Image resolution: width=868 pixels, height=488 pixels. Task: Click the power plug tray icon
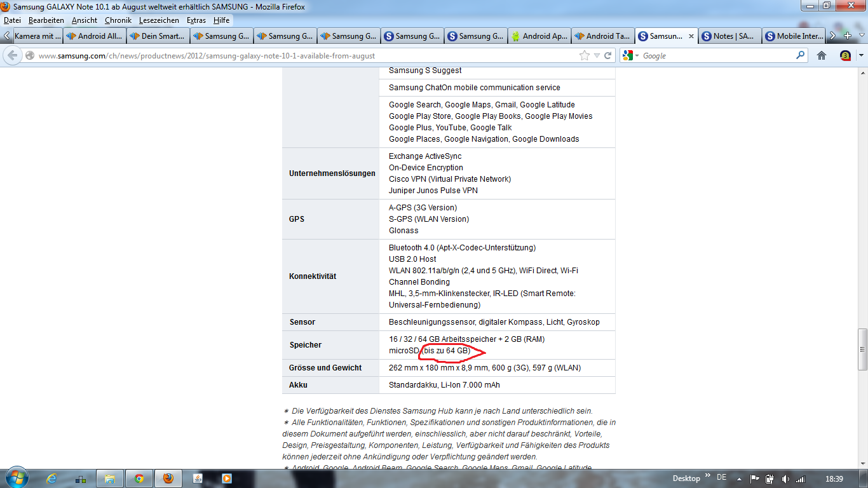click(x=770, y=478)
